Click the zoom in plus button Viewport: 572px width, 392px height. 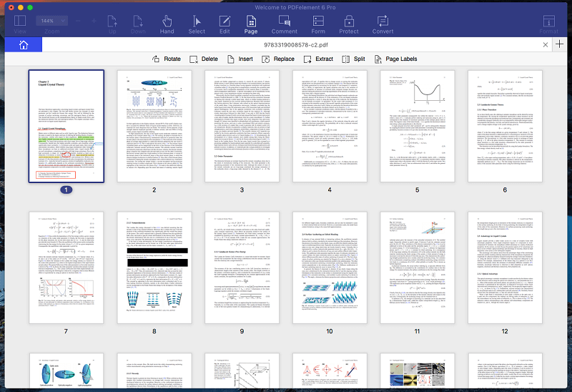[94, 21]
